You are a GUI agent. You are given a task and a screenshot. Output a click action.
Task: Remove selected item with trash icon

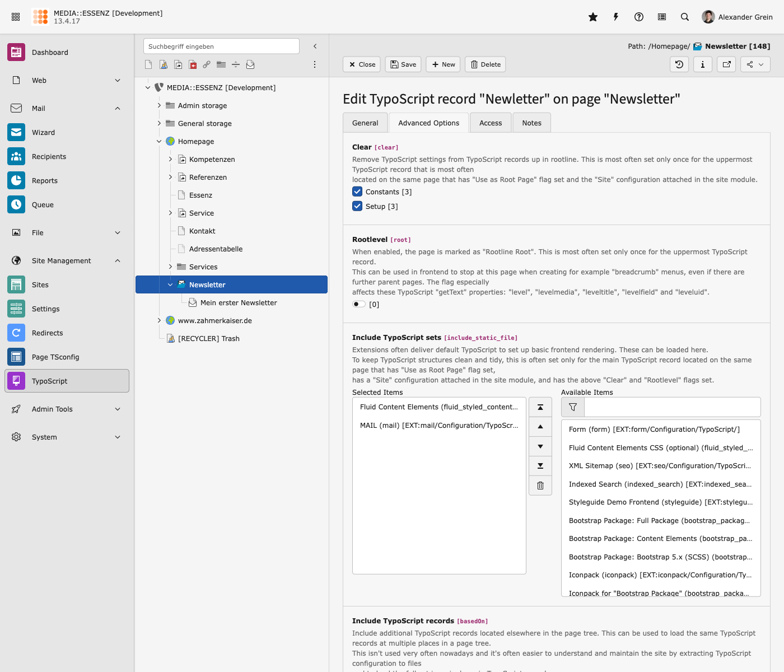[540, 486]
